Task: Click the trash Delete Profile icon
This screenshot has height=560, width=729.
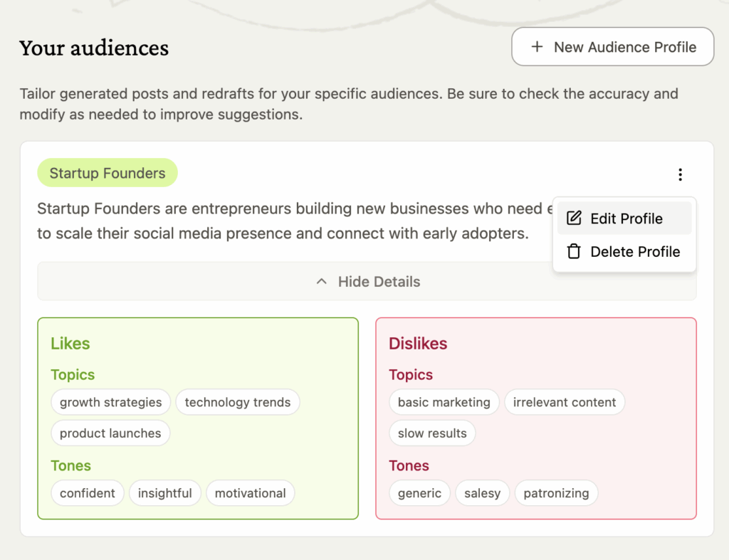Action: [574, 251]
